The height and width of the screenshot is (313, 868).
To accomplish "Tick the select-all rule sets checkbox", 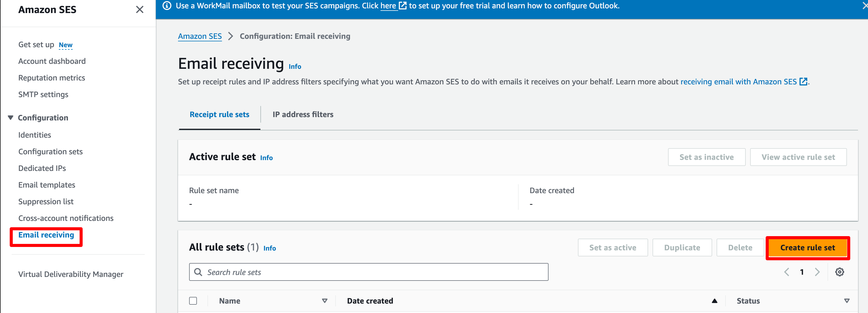I will (x=193, y=301).
